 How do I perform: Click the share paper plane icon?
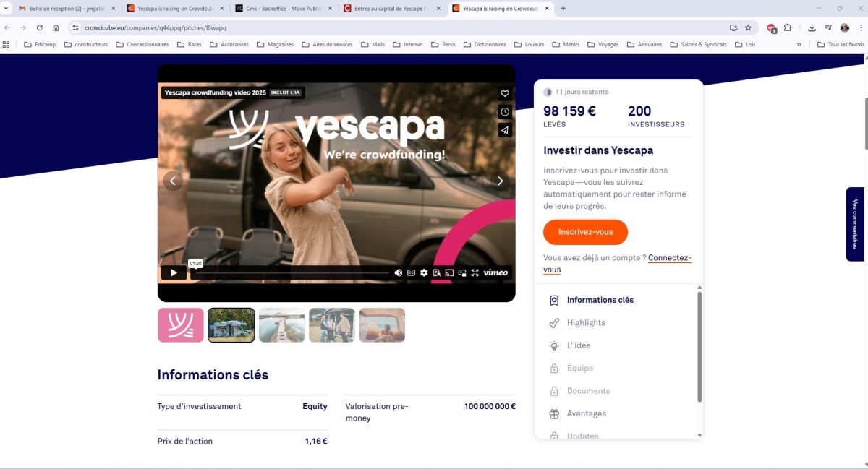click(505, 131)
